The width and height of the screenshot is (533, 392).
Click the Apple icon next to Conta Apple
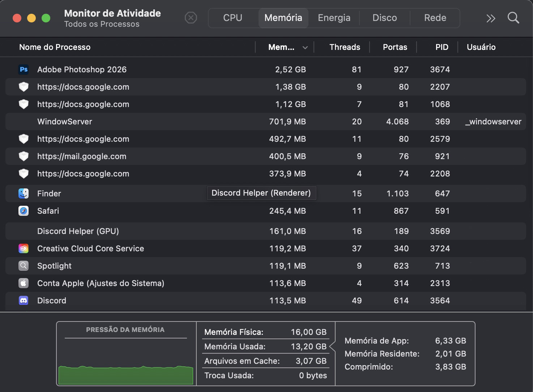(24, 283)
